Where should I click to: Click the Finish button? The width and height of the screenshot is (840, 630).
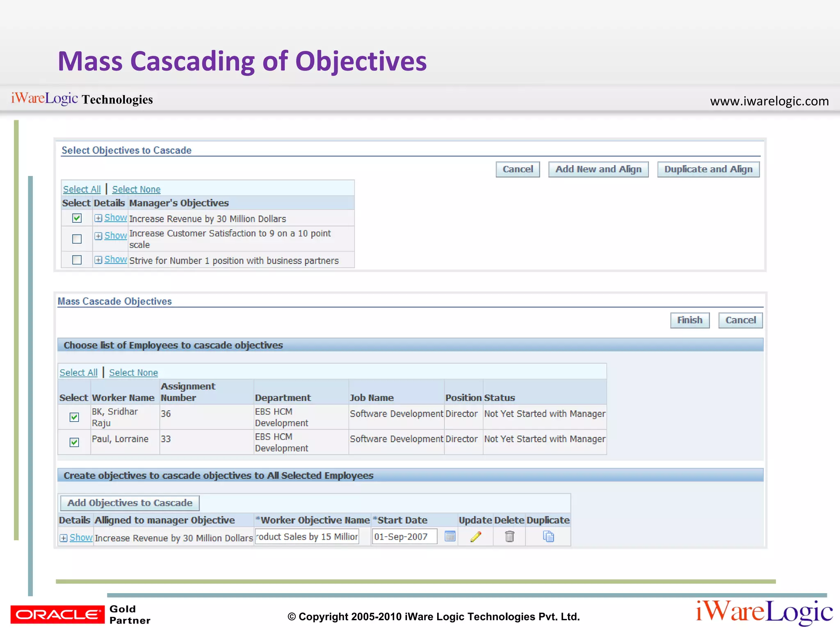pyautogui.click(x=690, y=320)
